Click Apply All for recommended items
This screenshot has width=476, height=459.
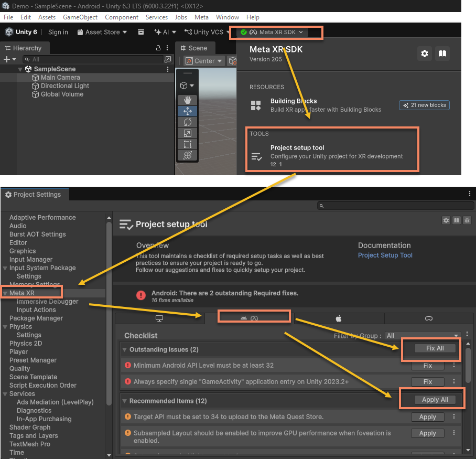435,400
